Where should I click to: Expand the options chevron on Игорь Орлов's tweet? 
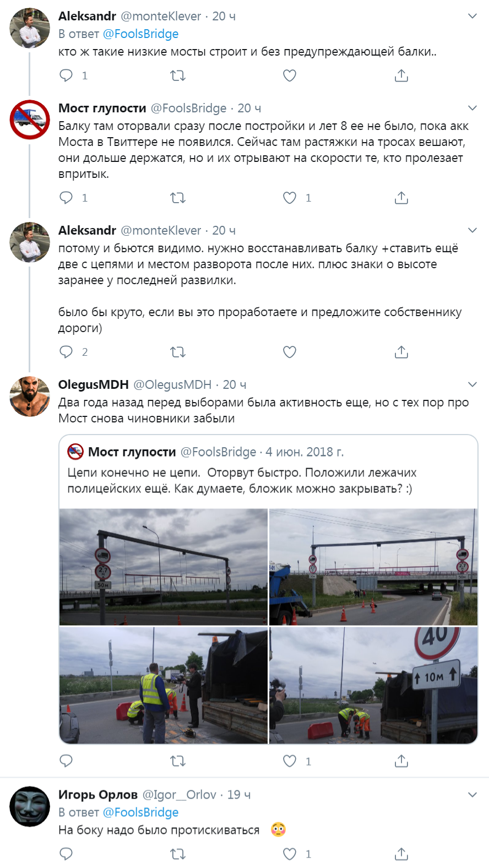(472, 794)
